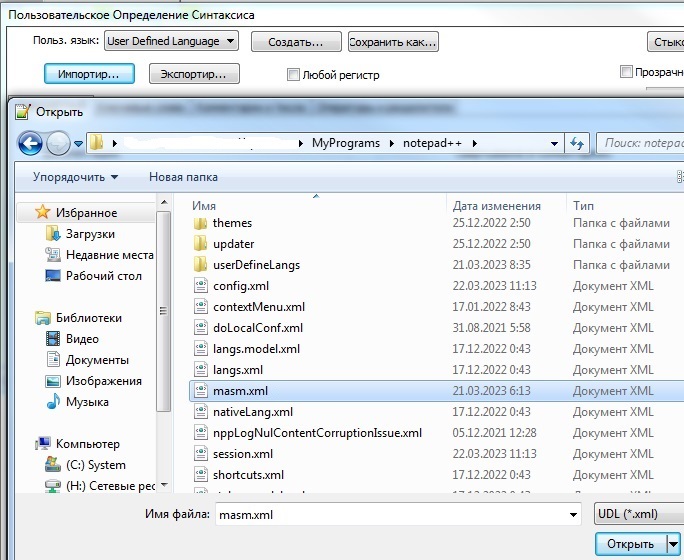The image size is (684, 560).
Task: Click the back navigation arrow icon
Action: [x=31, y=143]
